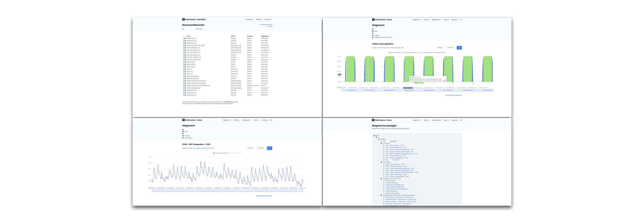Click PEAM logo in BackOffice window

(183, 19)
